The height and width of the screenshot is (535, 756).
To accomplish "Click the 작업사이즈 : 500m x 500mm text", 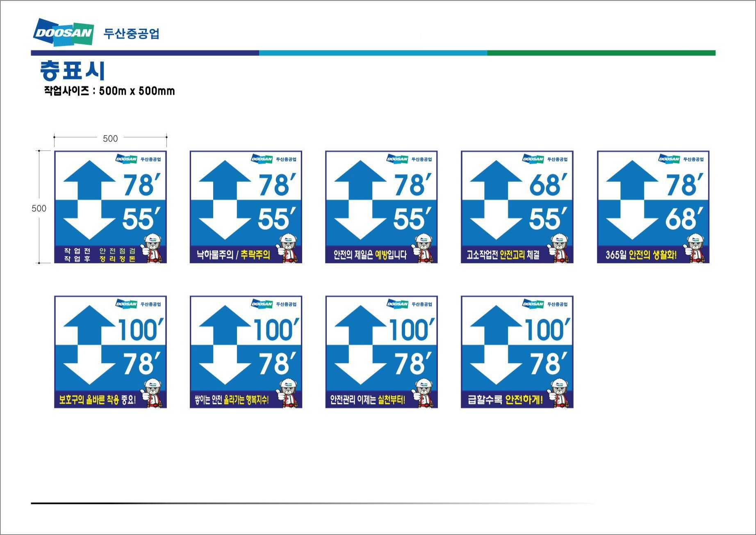I will click(x=109, y=91).
